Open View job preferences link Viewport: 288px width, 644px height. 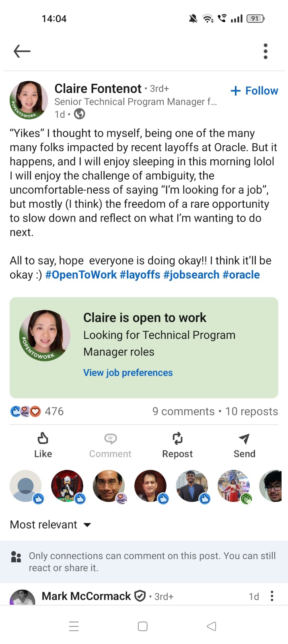point(128,373)
